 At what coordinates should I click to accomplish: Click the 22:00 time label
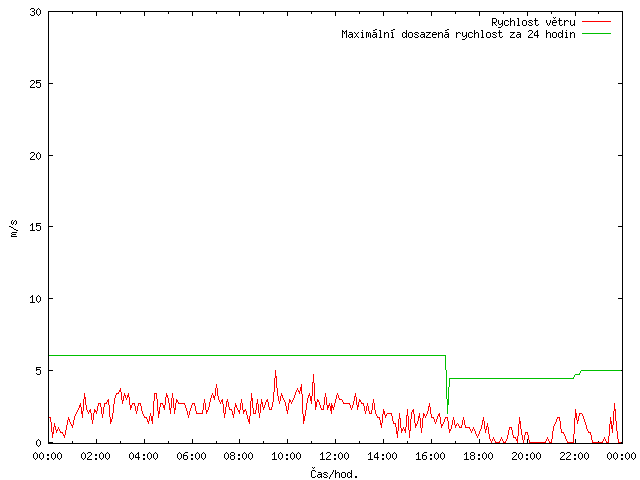pyautogui.click(x=574, y=456)
